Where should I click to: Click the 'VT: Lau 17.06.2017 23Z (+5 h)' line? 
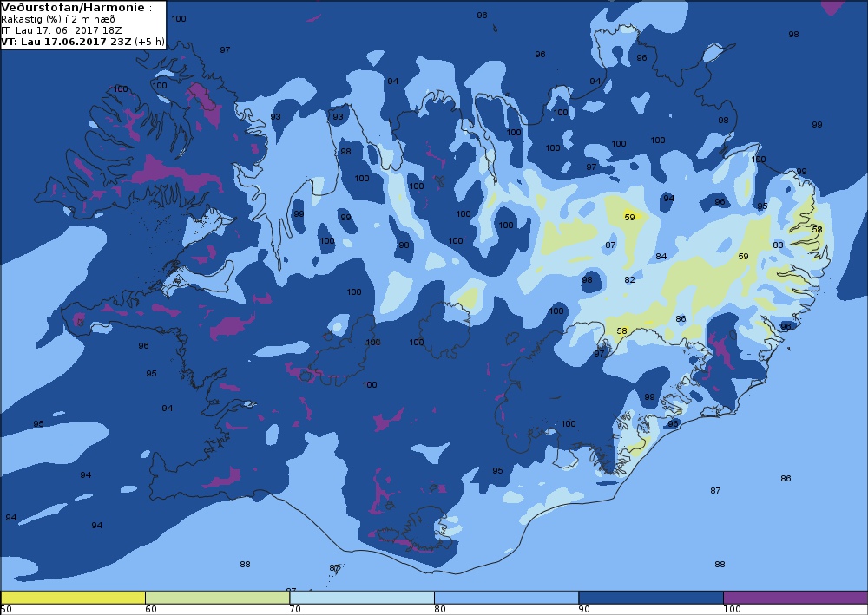[x=82, y=42]
